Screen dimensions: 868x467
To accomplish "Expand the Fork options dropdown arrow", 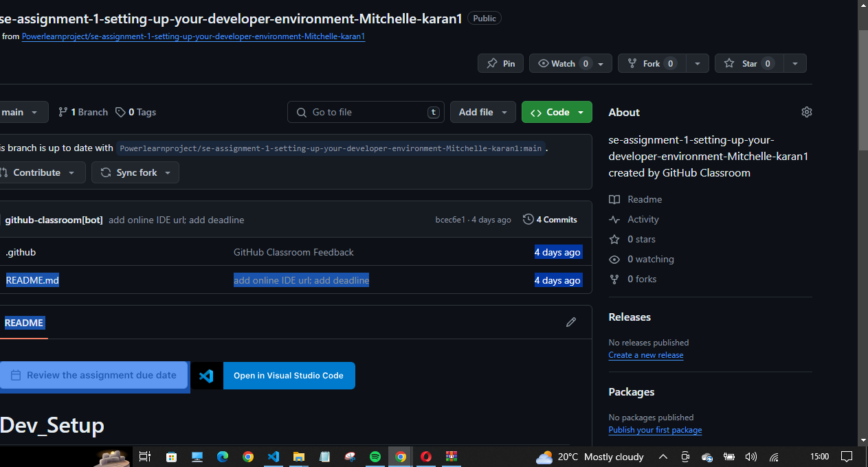I will click(698, 63).
